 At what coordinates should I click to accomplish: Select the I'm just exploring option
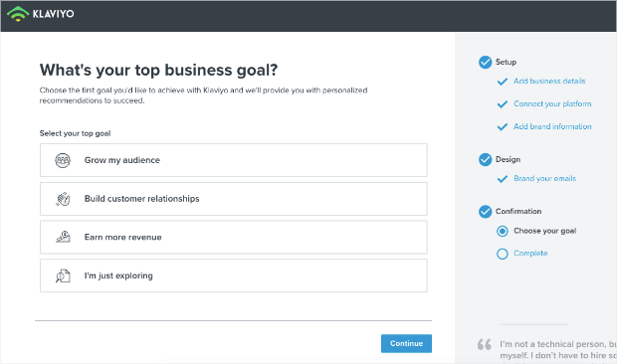click(233, 275)
